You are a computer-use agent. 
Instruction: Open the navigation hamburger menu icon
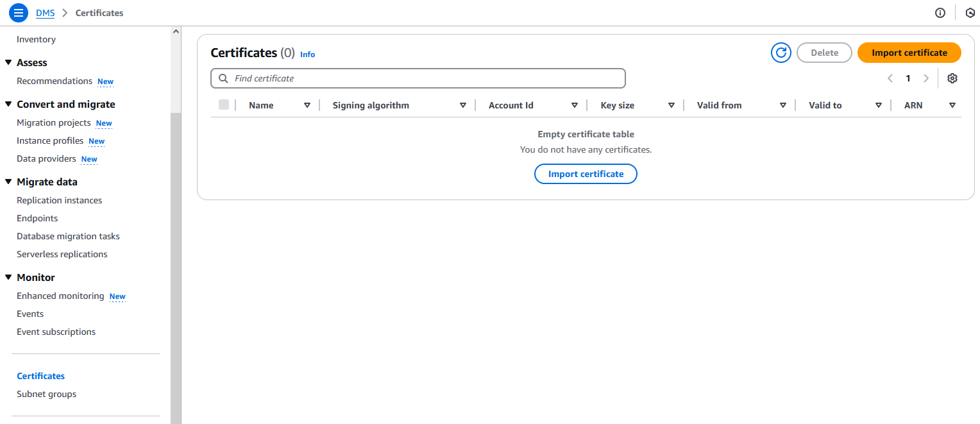pyautogui.click(x=18, y=12)
